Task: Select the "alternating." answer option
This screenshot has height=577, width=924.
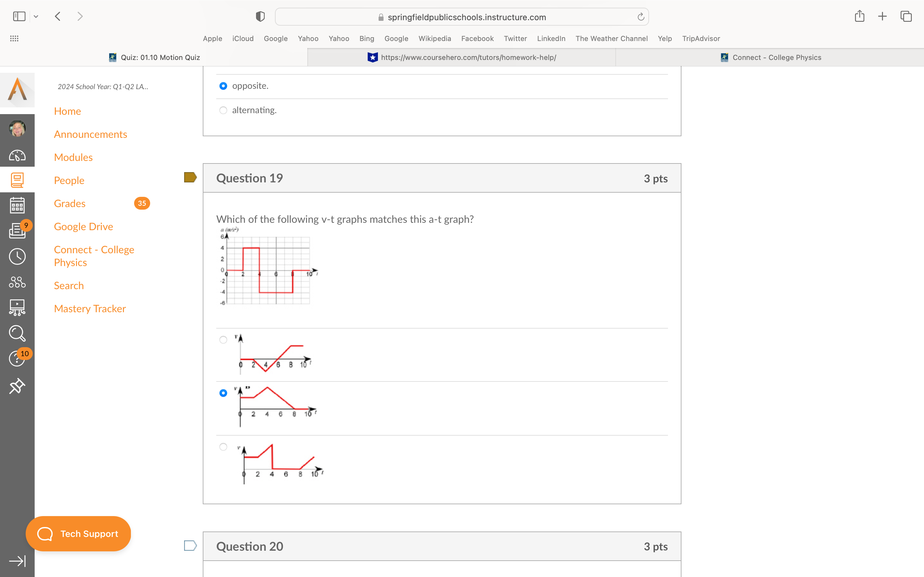Action: coord(223,110)
